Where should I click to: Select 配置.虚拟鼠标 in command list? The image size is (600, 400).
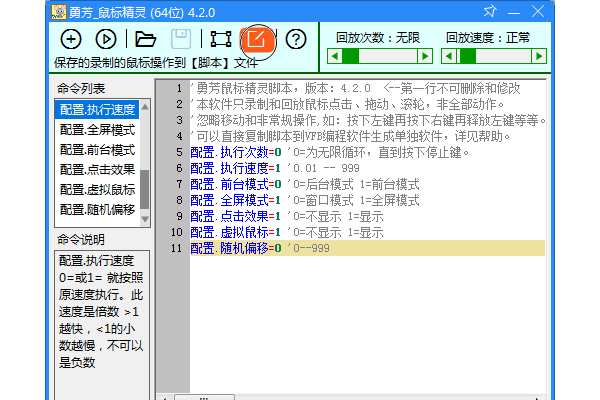[x=97, y=189]
